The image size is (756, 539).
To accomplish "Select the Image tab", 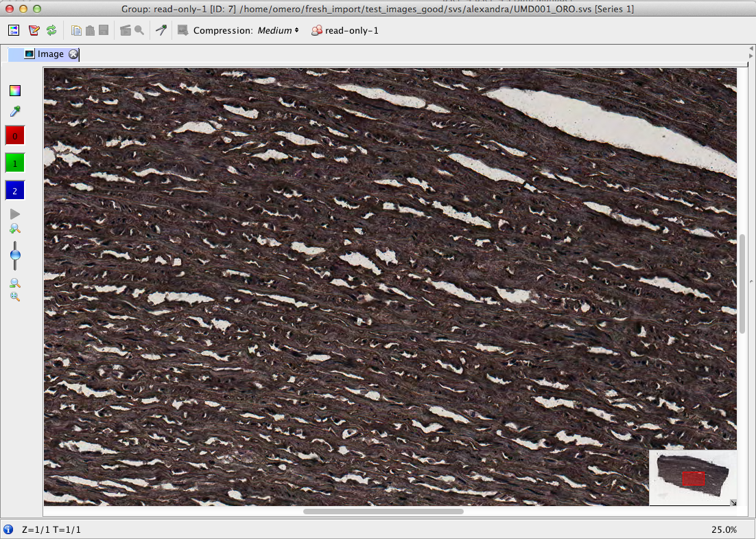I will click(x=50, y=54).
